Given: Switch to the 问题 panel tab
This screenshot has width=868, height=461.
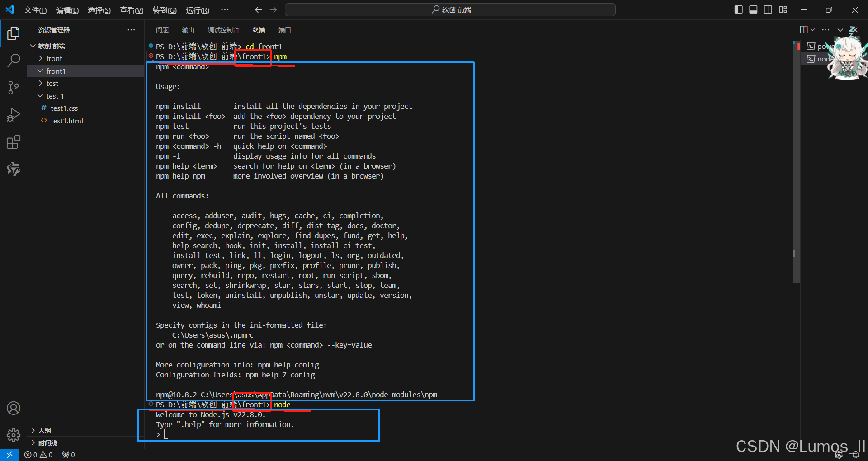Looking at the screenshot, I should (x=162, y=30).
